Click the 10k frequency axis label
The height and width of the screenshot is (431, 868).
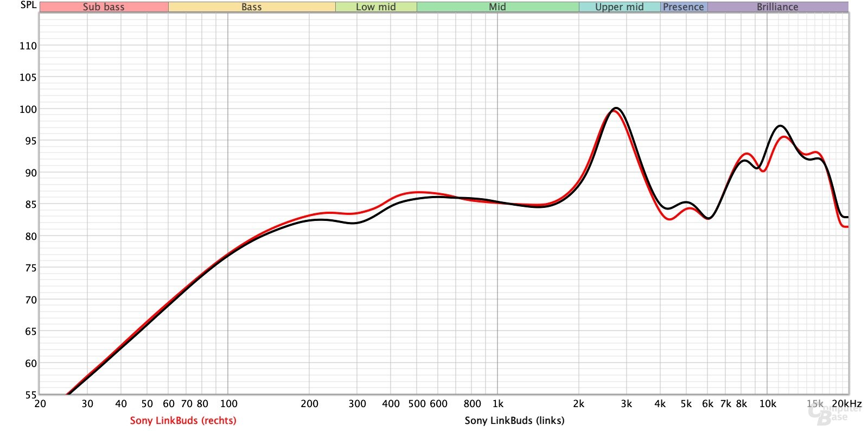[x=768, y=404]
